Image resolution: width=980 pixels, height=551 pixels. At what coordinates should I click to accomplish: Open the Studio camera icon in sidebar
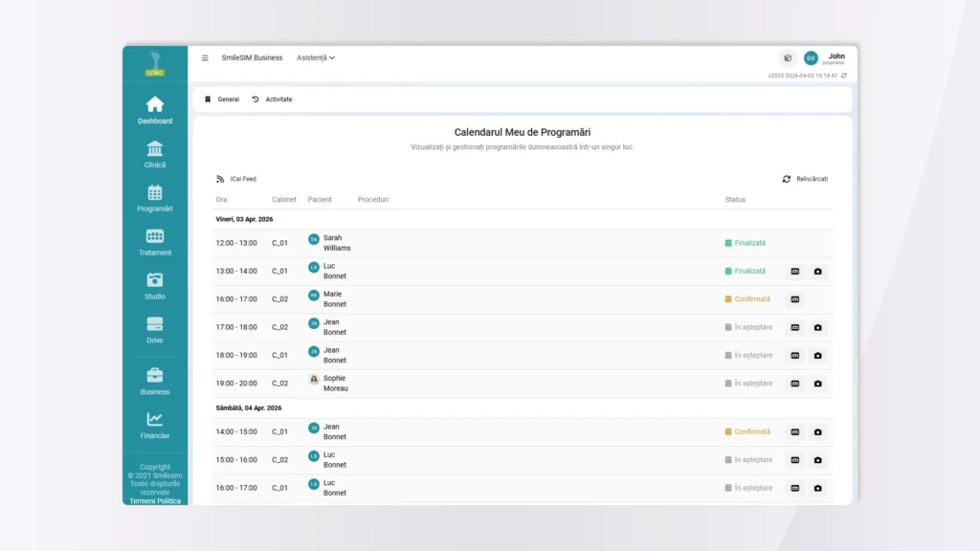[154, 280]
